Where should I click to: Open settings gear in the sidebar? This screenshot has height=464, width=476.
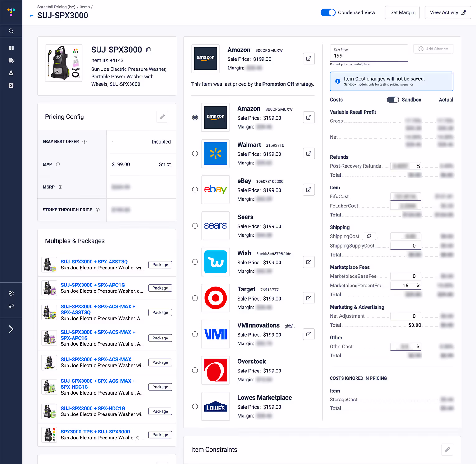pyautogui.click(x=11, y=293)
